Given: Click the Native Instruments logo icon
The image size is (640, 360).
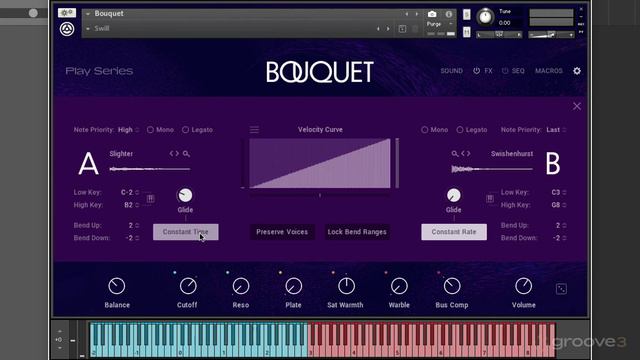Looking at the screenshot, I should coord(67,29).
